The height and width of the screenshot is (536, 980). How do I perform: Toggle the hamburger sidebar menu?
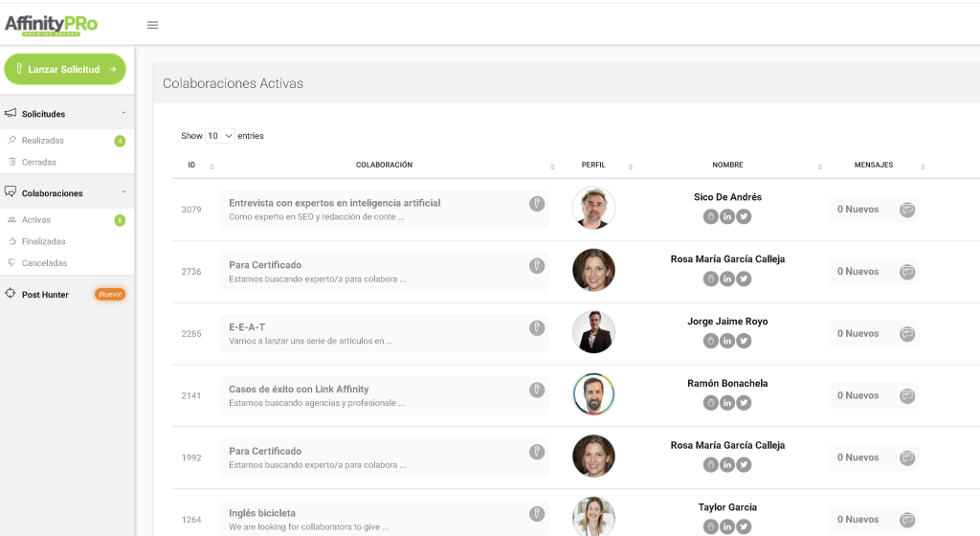click(152, 25)
